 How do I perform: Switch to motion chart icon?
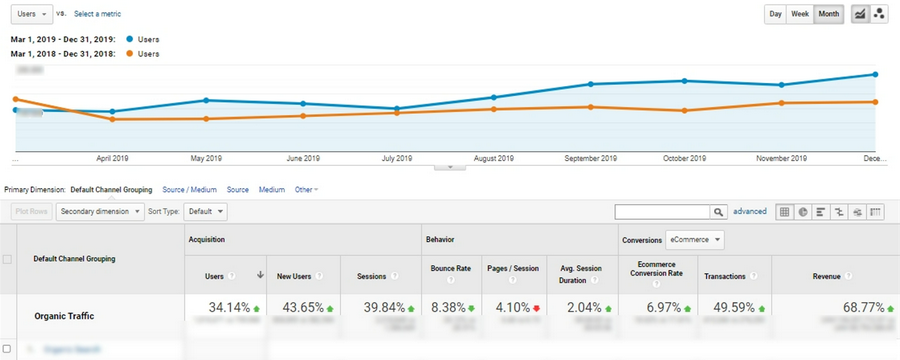pyautogui.click(x=878, y=14)
